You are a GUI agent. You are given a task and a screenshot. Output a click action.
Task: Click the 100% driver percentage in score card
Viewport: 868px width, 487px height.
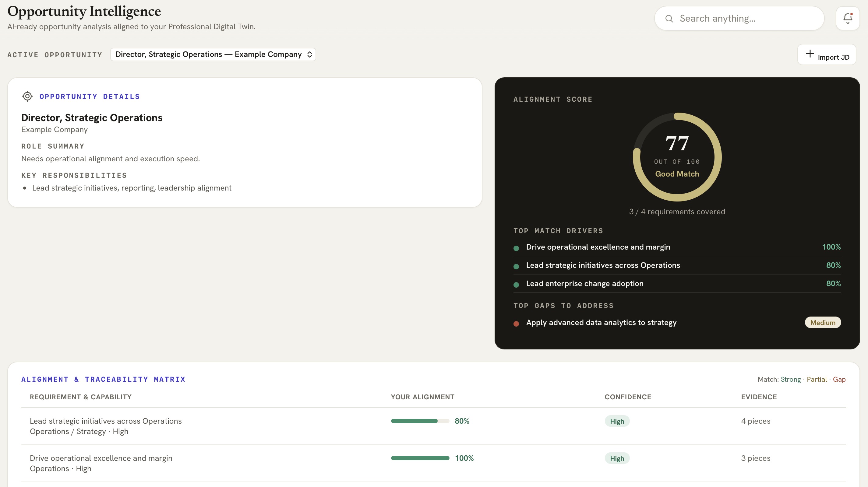(x=831, y=247)
